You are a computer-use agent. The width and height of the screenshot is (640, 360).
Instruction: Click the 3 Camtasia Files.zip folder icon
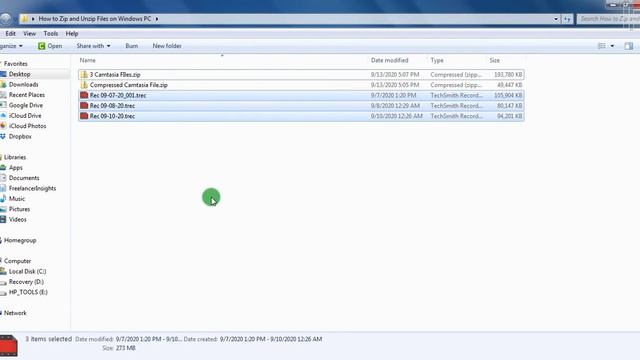point(84,75)
